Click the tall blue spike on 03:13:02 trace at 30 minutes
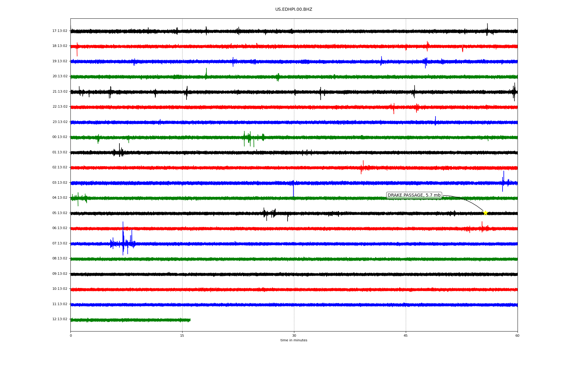 (293, 189)
